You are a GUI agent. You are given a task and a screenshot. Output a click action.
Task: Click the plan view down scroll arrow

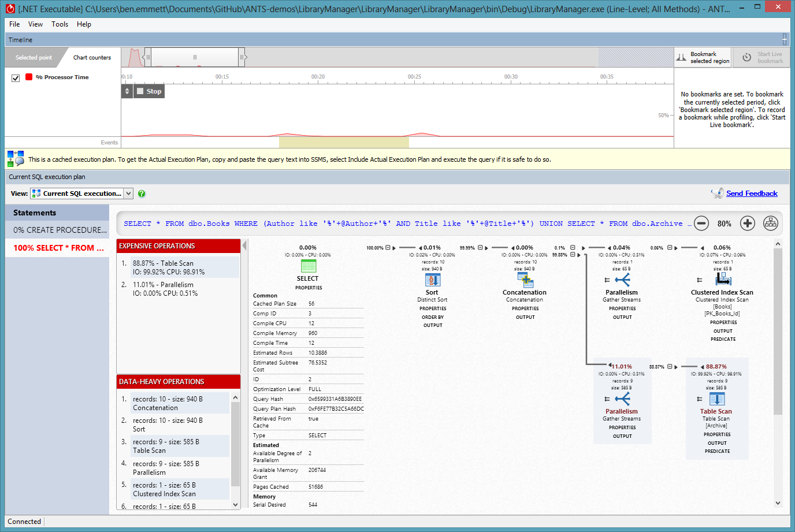click(x=778, y=503)
